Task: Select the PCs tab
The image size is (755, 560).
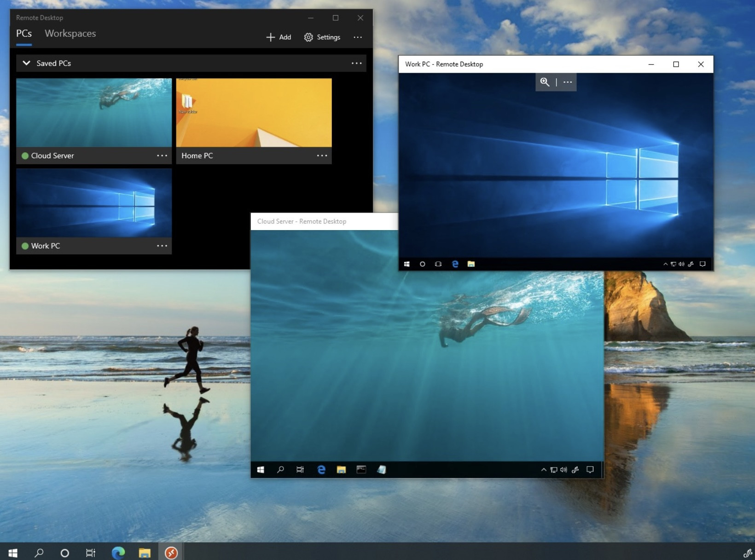Action: (24, 34)
